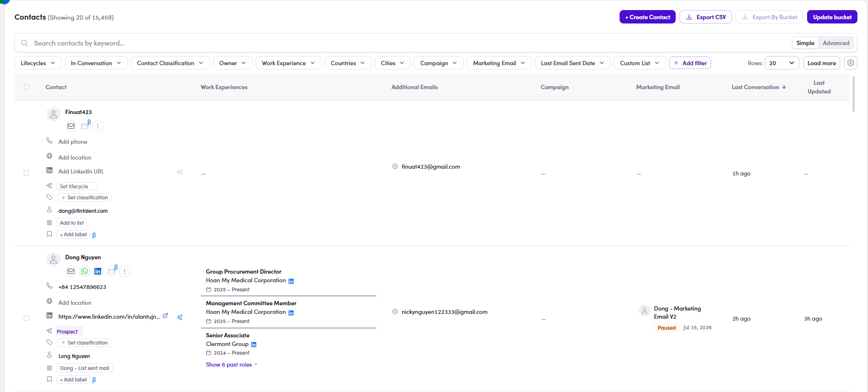The width and height of the screenshot is (868, 392).
Task: Click LinkedIn icon beside Clermont Group
Action: (254, 345)
